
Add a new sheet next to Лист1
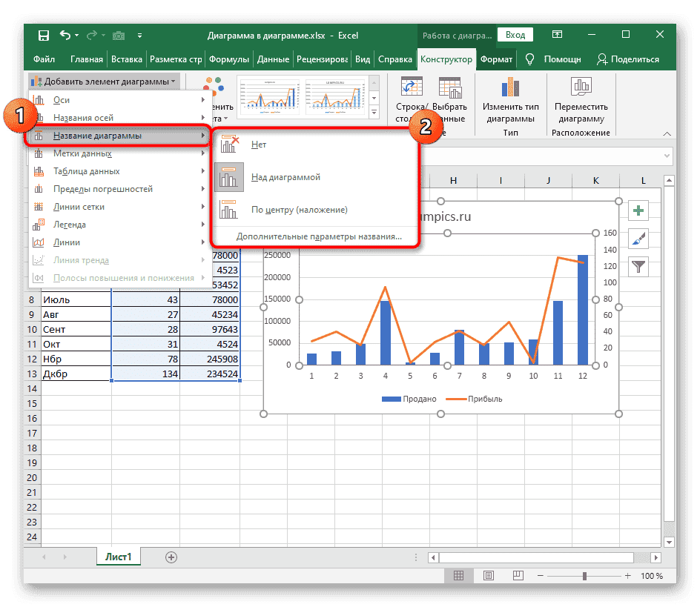[x=171, y=557]
